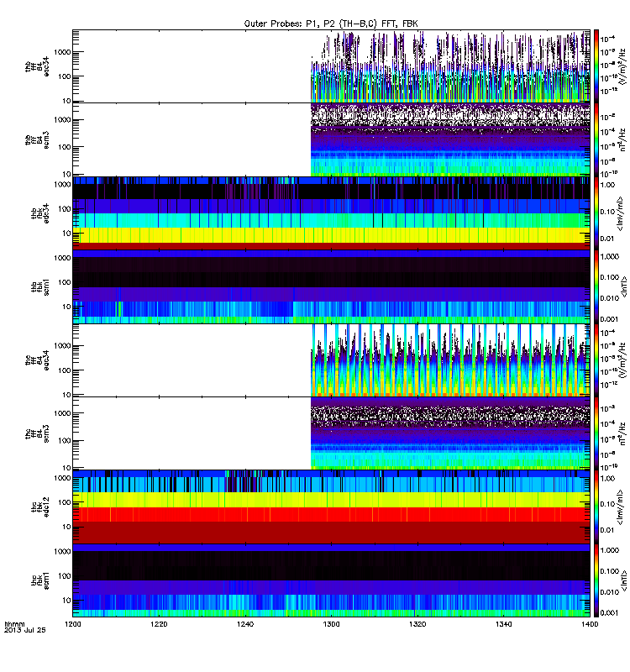Click the '0.10' tick on thc edc12 color bar
Screen dimensions: 630x672
(607, 504)
